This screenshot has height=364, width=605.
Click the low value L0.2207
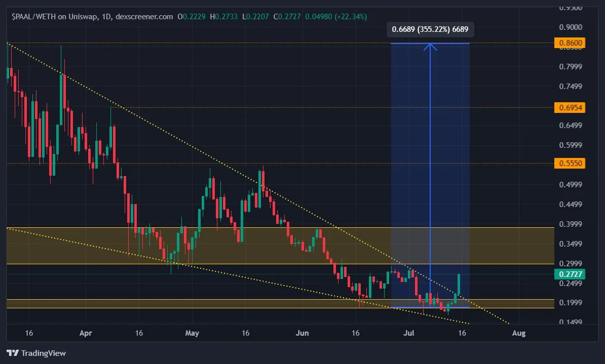255,17
